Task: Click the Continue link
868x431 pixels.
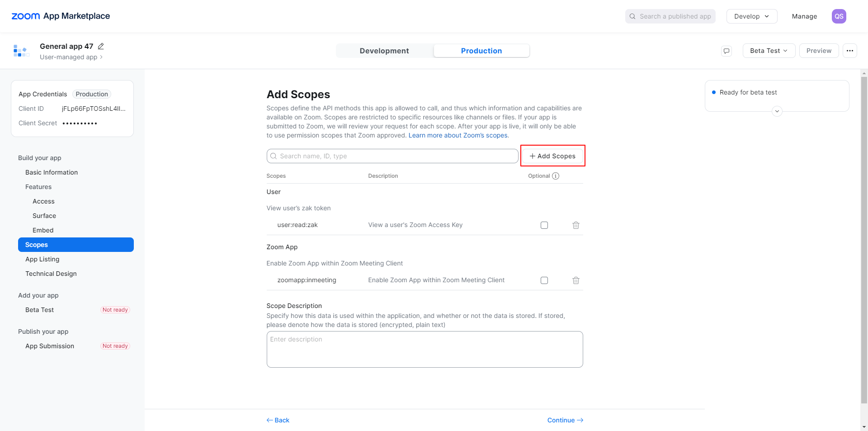Action: tap(565, 420)
